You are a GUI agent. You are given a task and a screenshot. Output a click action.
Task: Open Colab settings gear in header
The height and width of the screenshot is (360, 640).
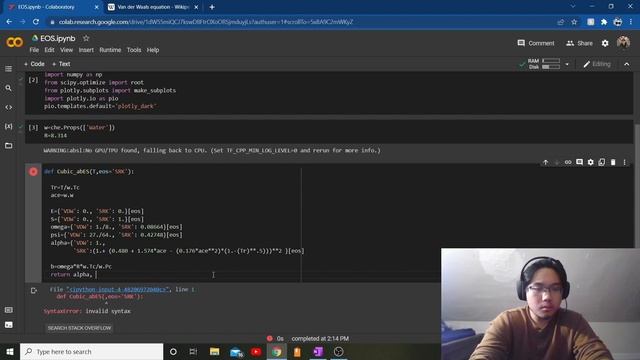pyautogui.click(x=605, y=43)
